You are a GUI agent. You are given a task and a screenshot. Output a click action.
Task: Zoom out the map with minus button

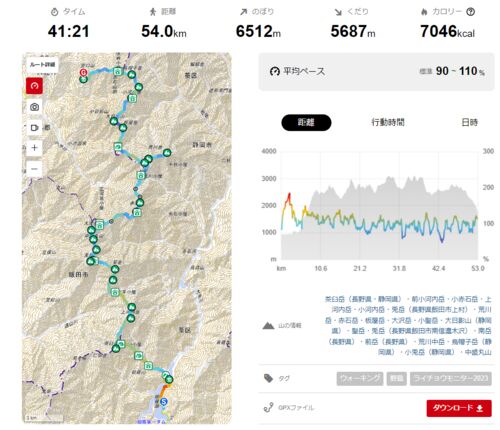click(34, 169)
